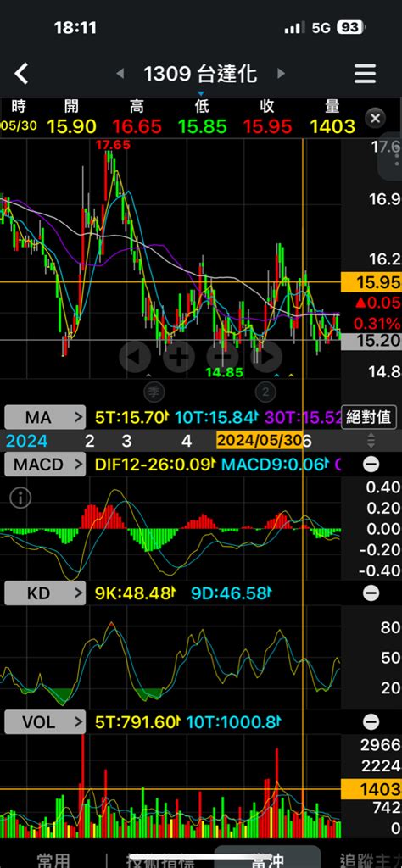The image size is (402, 868).
Task: Tap the DIF12-26:0.09 value
Action: [x=155, y=464]
